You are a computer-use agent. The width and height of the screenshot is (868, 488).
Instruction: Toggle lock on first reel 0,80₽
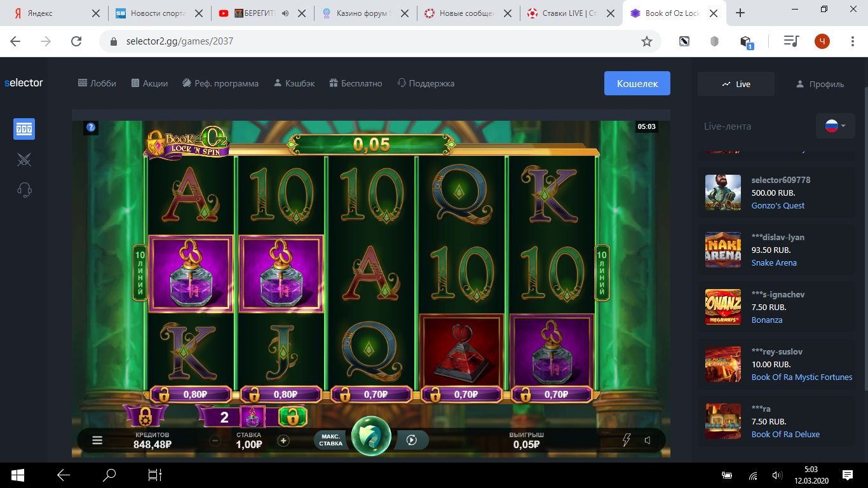click(191, 395)
